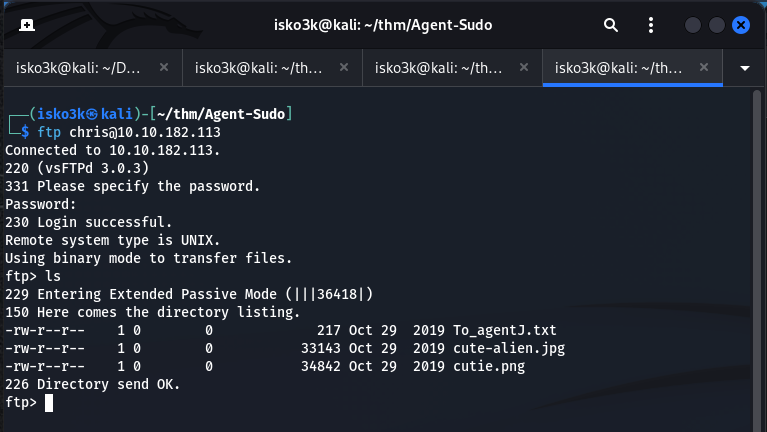Expand the tab list dropdown arrow
The height and width of the screenshot is (432, 767).
pyautogui.click(x=744, y=68)
